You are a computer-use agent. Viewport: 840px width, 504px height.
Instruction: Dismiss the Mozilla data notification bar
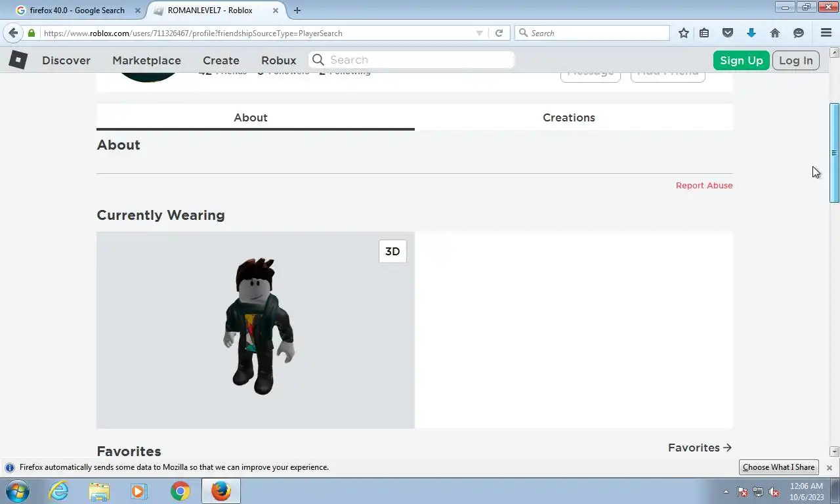coord(829,467)
